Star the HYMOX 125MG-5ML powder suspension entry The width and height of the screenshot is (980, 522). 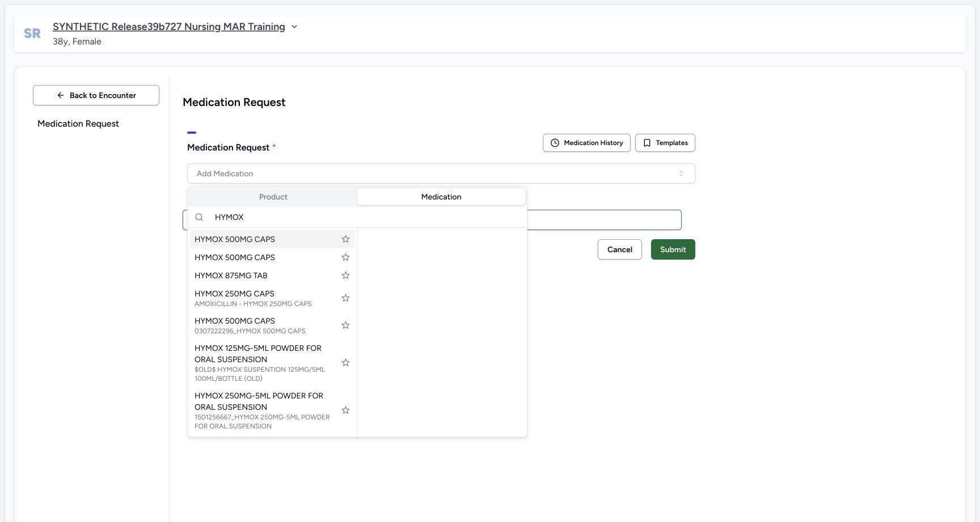[345, 363]
